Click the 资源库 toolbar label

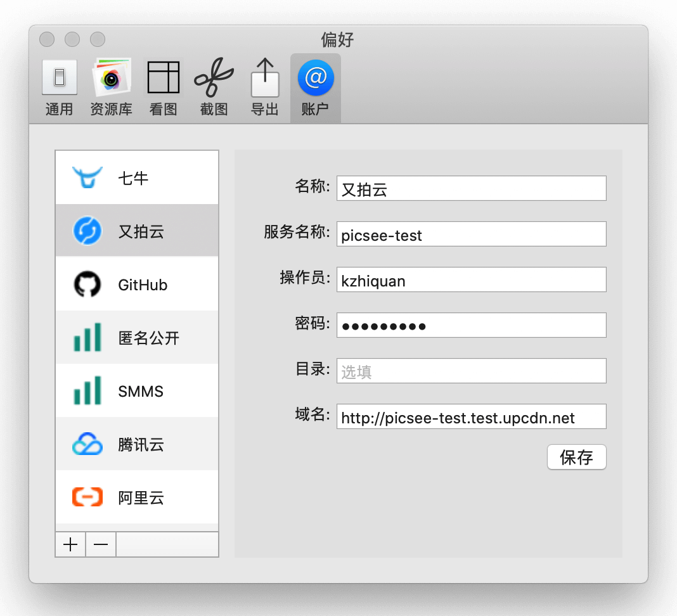(x=112, y=109)
